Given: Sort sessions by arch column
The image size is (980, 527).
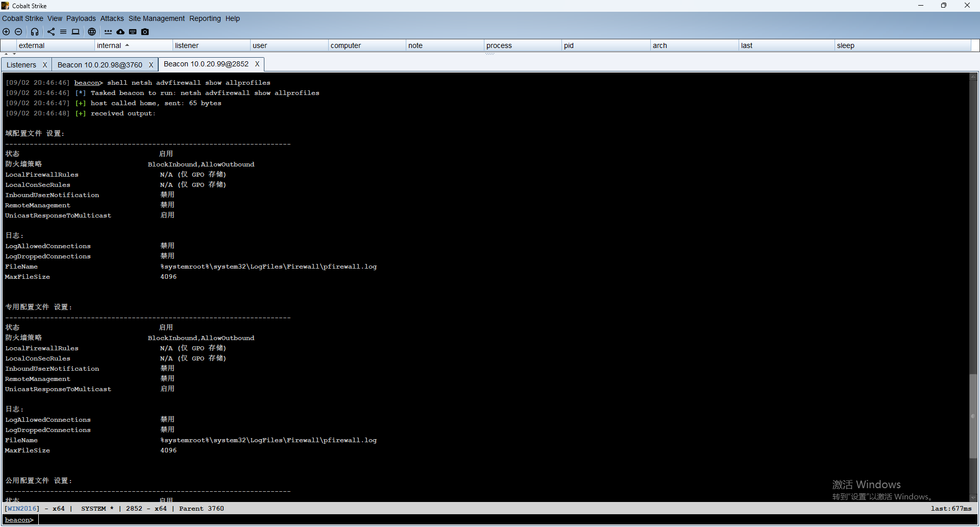Looking at the screenshot, I should (695, 45).
